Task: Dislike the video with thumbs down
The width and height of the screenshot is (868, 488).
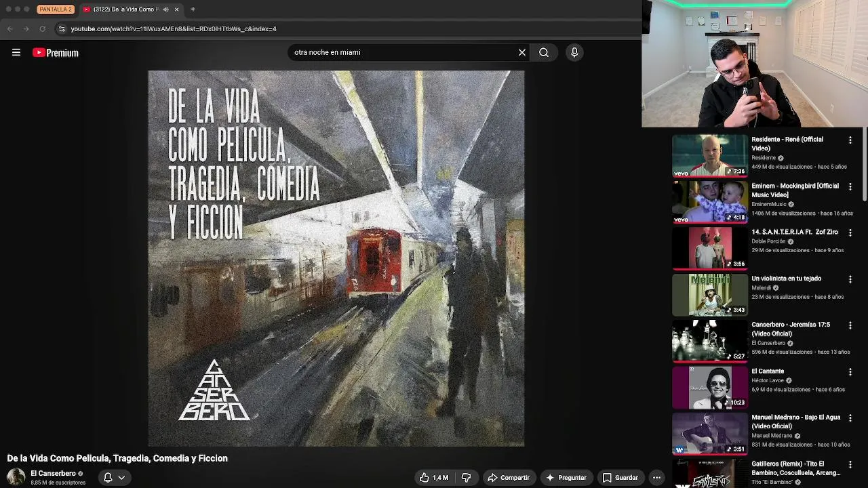Action: tap(467, 477)
